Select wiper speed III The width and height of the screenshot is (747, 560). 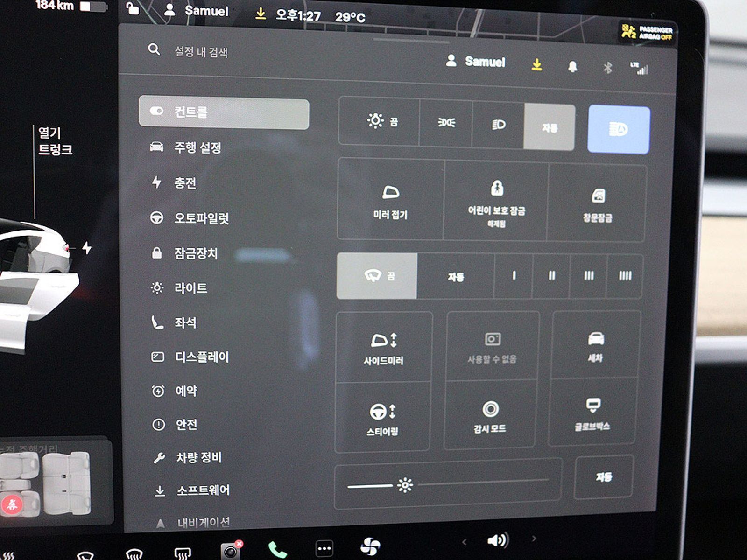(x=588, y=276)
